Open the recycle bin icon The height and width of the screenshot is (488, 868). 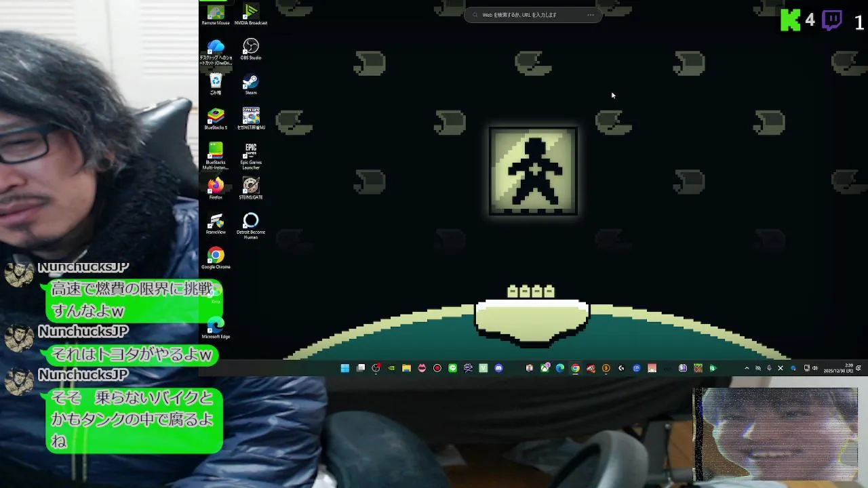click(216, 84)
